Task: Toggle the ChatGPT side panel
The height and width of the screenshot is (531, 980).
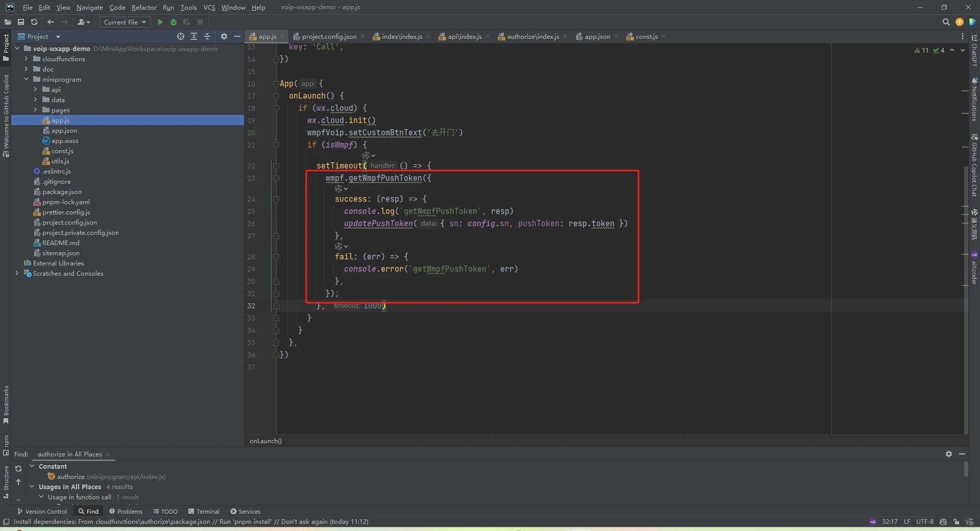Action: coord(974,51)
